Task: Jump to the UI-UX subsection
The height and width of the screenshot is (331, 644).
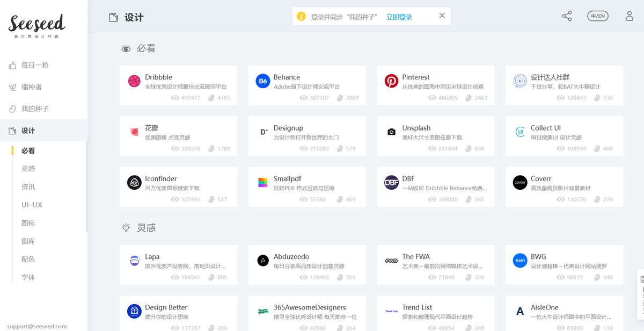Action: point(32,205)
